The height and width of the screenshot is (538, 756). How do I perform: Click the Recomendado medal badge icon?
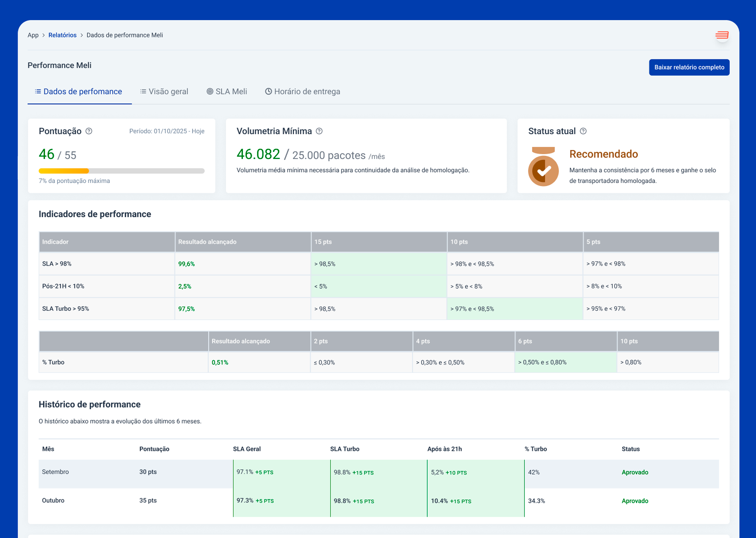(x=543, y=166)
